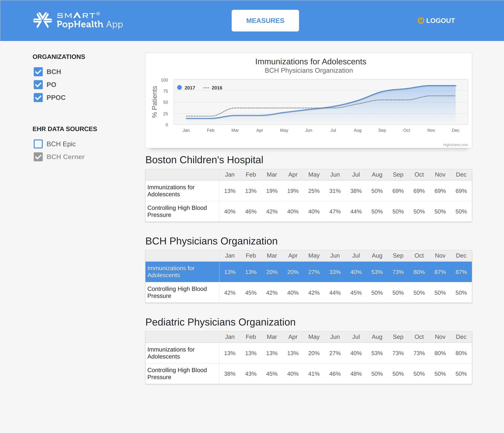Click the 47% Jun blood pressure value
Screen dimensions: 504x433
point(335,211)
